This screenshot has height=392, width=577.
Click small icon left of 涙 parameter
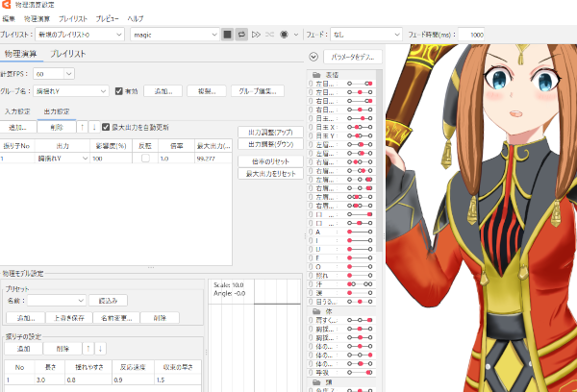pos(311,293)
